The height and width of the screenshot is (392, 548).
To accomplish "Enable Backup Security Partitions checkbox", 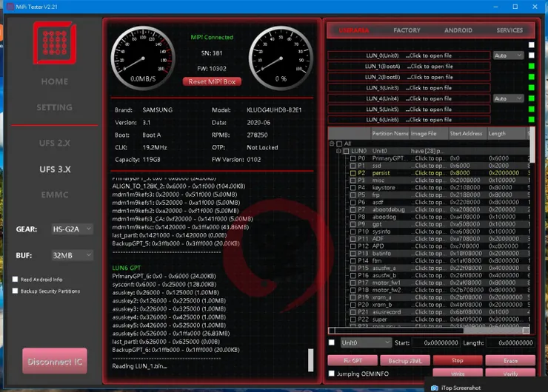I will tap(15, 291).
